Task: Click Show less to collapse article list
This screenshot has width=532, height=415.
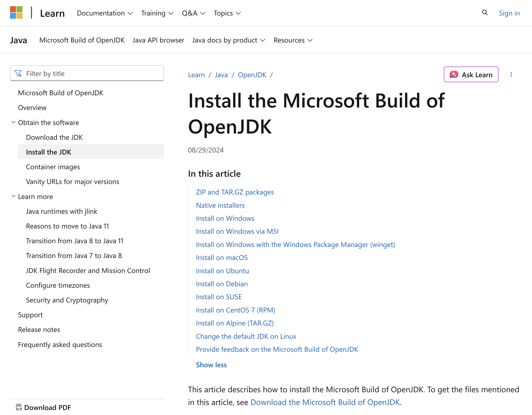Action: pyautogui.click(x=211, y=365)
